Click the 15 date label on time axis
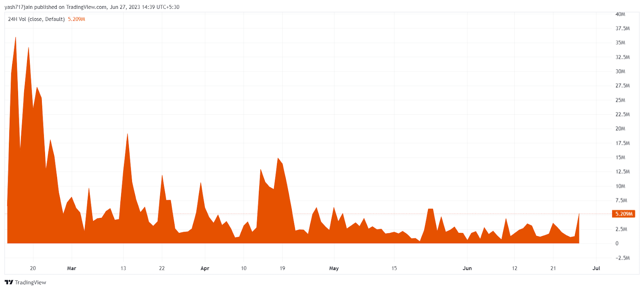The width and height of the screenshot is (644, 290). point(394,268)
